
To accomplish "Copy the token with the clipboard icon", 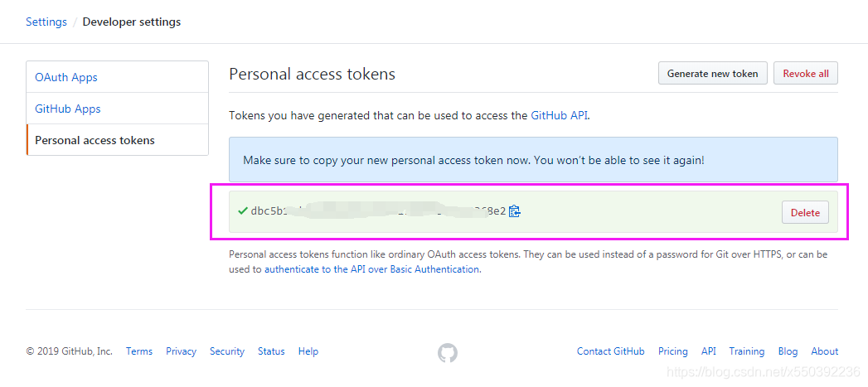I will [515, 211].
